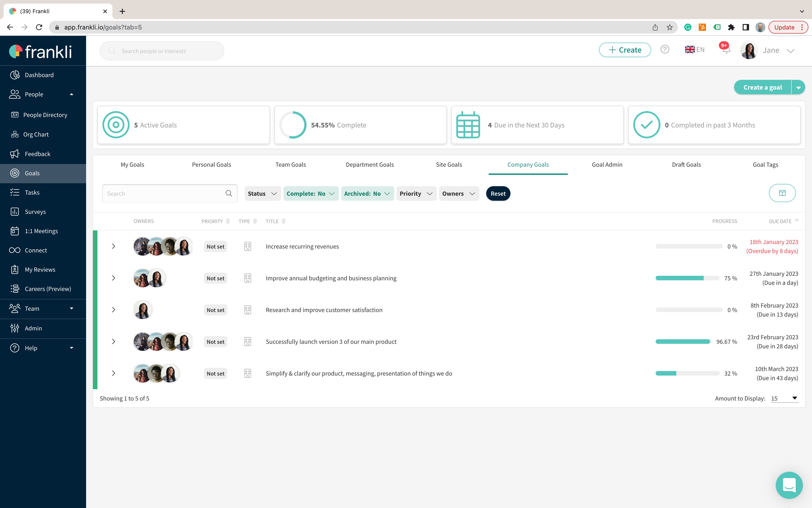Open a new browser tab
The width and height of the screenshot is (812, 508).
pos(123,11)
